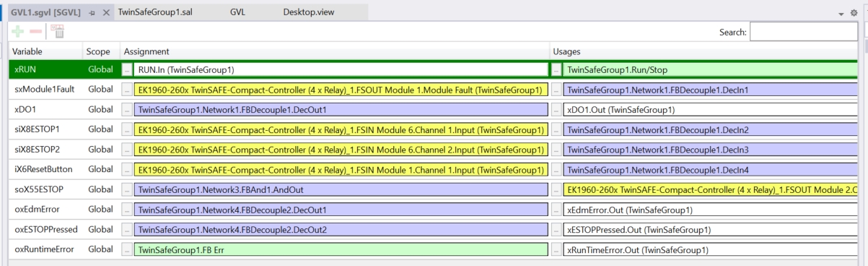Click the browse button beside TwinSafeGroup1.Run/Stop usage
Viewport: 868px width, 266px height.
(x=556, y=70)
